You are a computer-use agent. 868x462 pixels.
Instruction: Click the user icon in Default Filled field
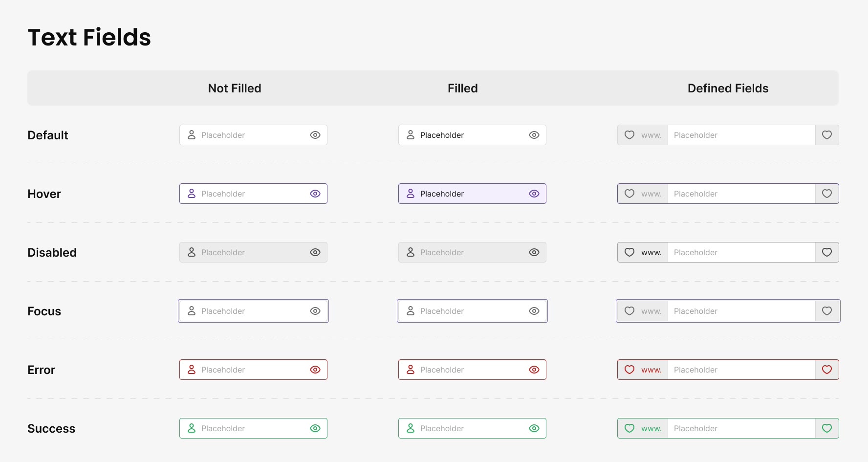tap(411, 135)
